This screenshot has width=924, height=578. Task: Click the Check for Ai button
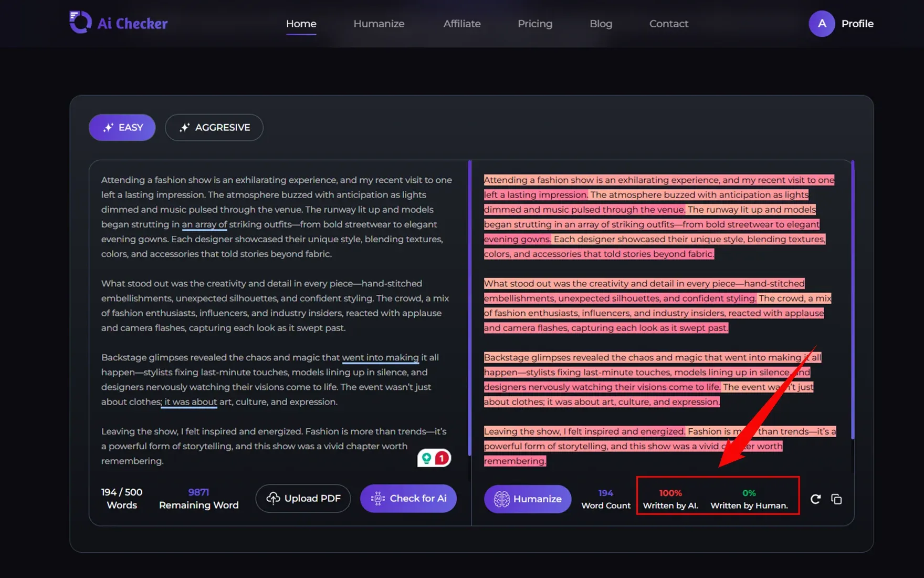point(408,498)
